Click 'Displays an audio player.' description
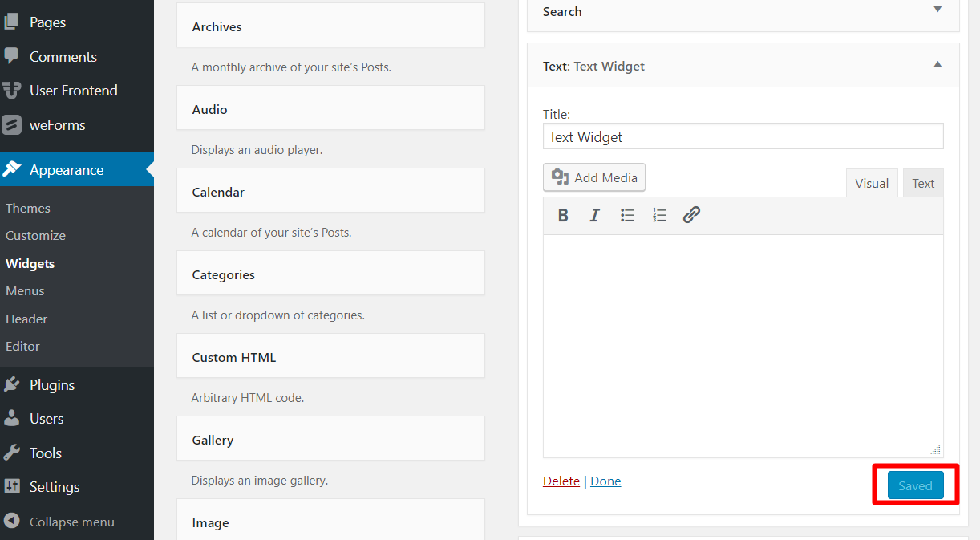The image size is (980, 540). (257, 150)
